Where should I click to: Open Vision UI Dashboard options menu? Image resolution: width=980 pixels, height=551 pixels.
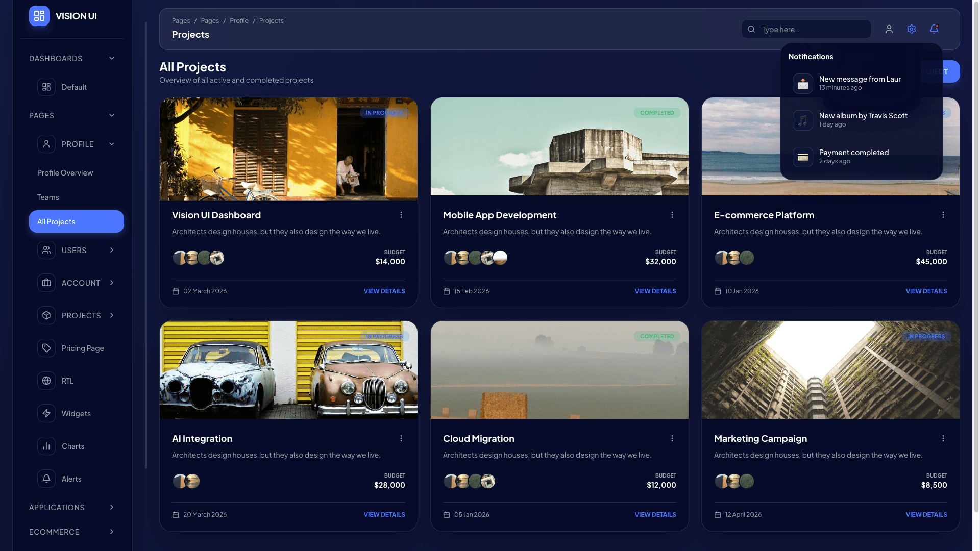(401, 215)
